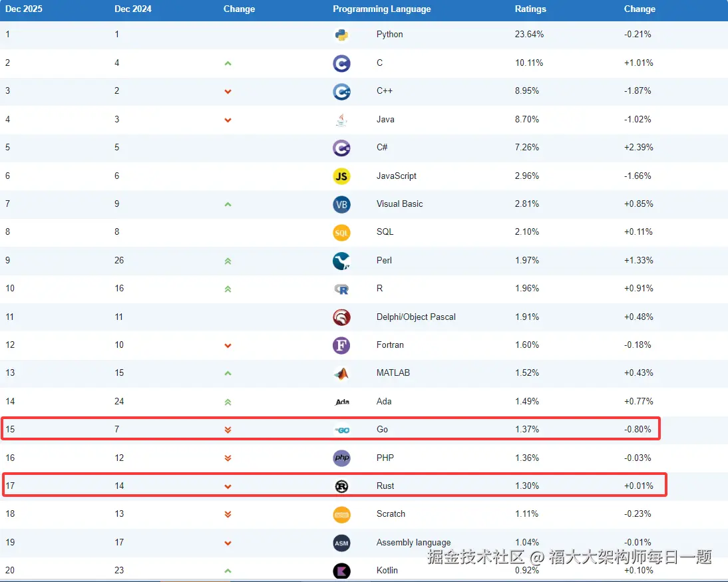Click the JavaScript language name
728x582 pixels.
(x=397, y=176)
